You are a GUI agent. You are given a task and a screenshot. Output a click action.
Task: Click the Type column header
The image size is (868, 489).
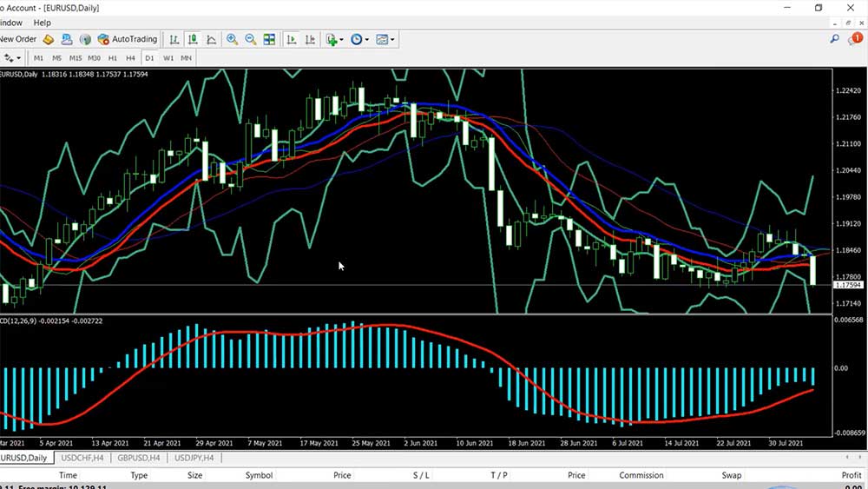pyautogui.click(x=139, y=475)
